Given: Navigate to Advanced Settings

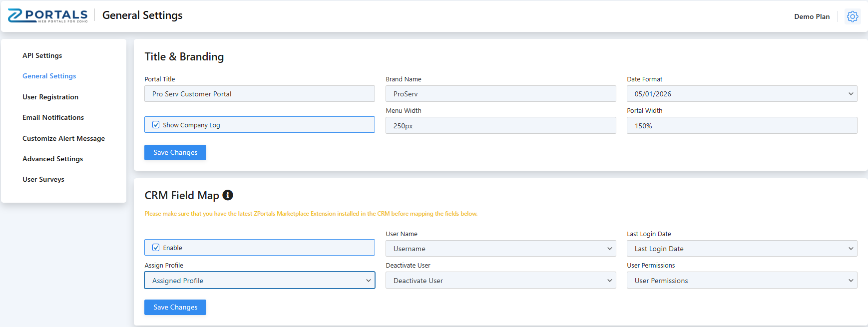Looking at the screenshot, I should (52, 159).
